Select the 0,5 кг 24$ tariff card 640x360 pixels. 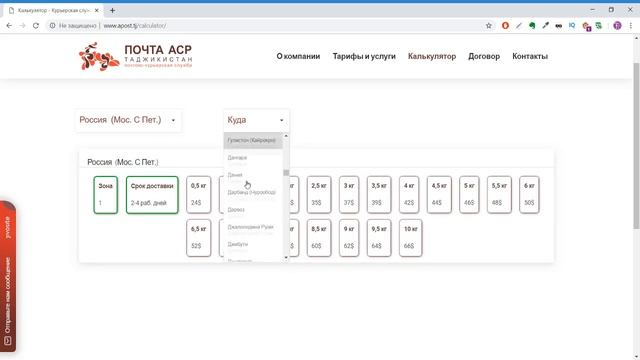click(x=199, y=195)
